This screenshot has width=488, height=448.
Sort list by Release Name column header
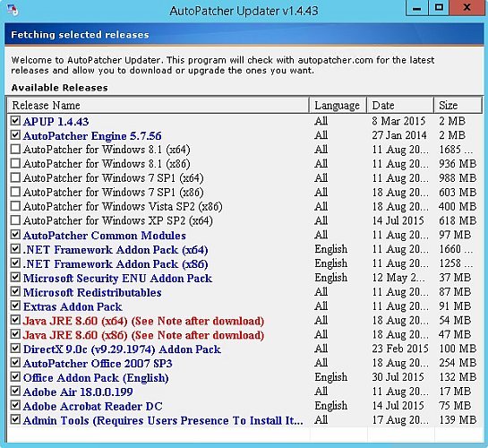click(158, 105)
